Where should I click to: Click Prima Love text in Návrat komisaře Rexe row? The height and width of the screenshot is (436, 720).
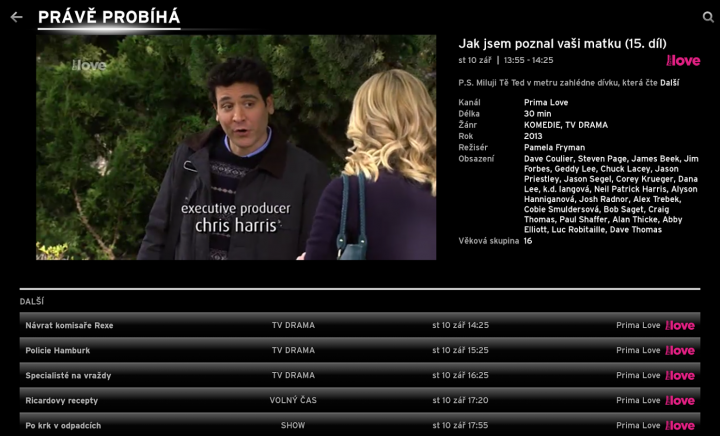coord(638,325)
